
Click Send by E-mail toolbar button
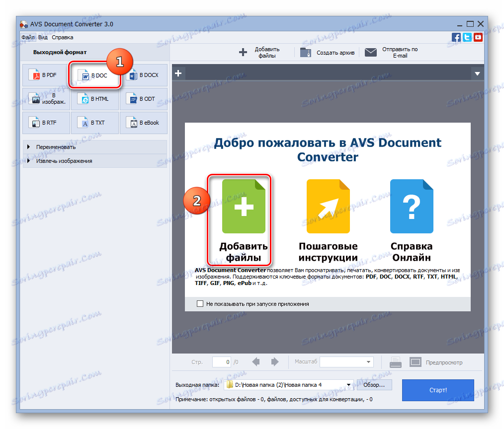(x=392, y=52)
